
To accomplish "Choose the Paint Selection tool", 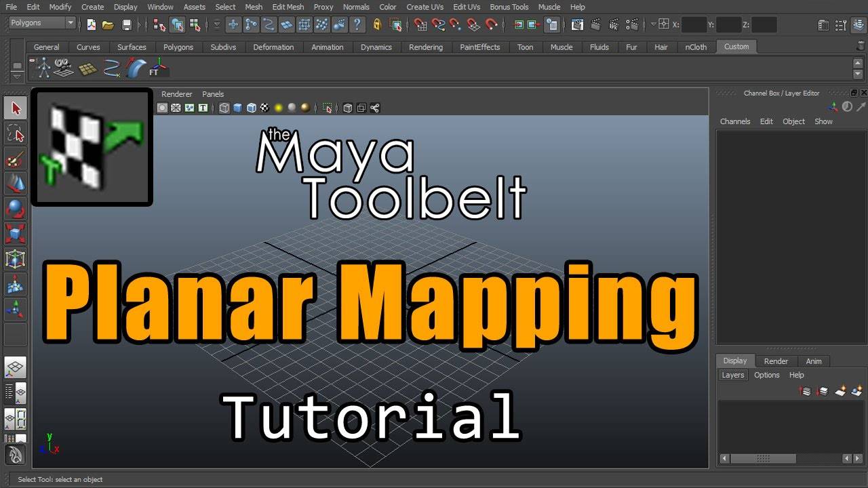I will (x=16, y=159).
